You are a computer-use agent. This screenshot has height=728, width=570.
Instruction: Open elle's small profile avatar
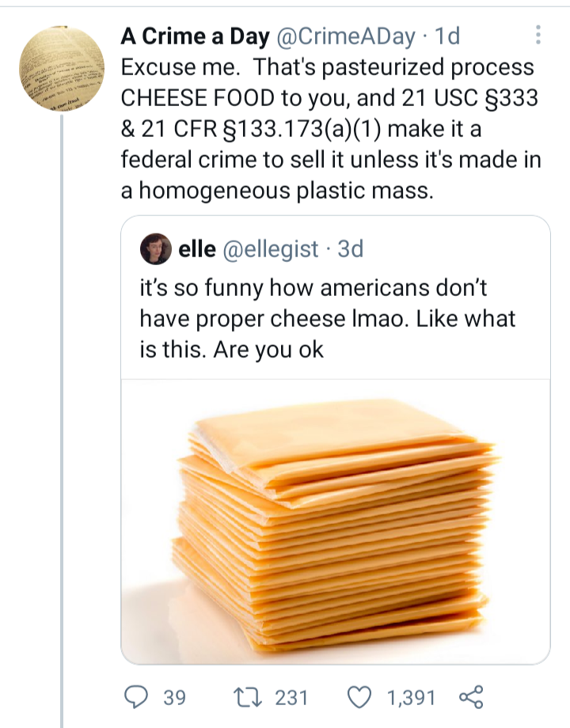tap(156, 249)
